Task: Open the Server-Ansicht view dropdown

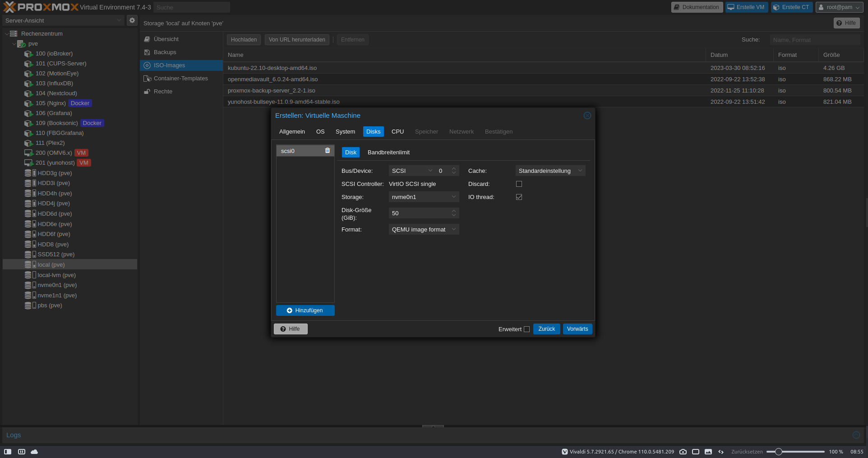Action: click(x=63, y=20)
